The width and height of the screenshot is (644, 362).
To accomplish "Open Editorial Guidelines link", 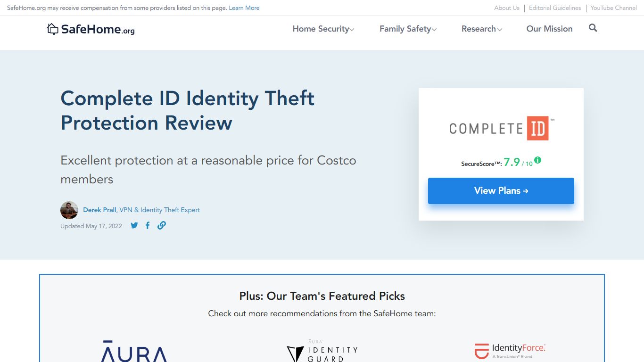I will click(555, 8).
